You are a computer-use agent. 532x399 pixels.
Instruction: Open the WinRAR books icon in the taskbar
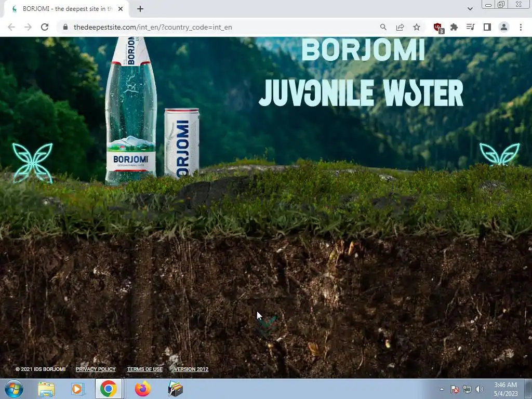click(x=176, y=389)
